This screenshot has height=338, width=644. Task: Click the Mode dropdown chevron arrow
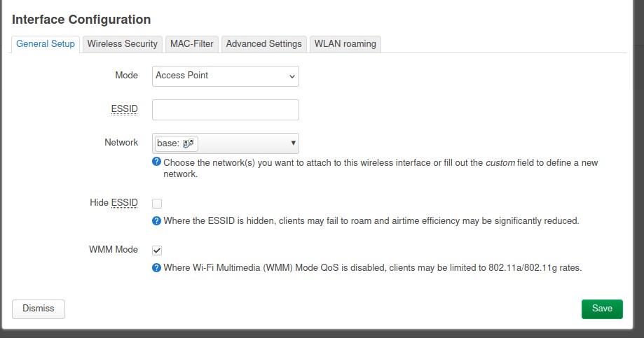tap(292, 76)
